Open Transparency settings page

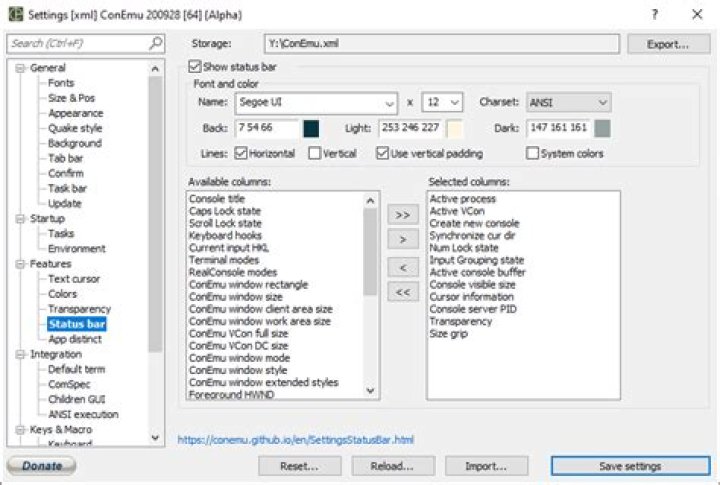click(79, 309)
